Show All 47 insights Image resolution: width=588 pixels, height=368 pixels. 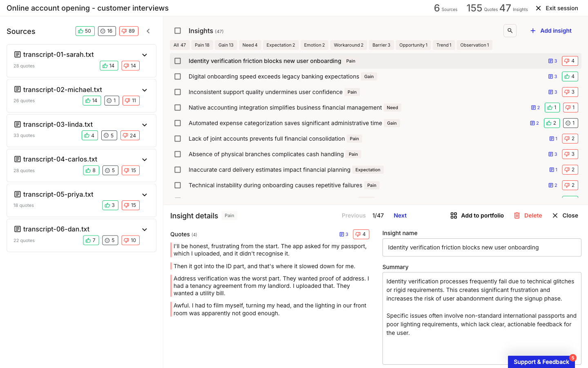(180, 45)
